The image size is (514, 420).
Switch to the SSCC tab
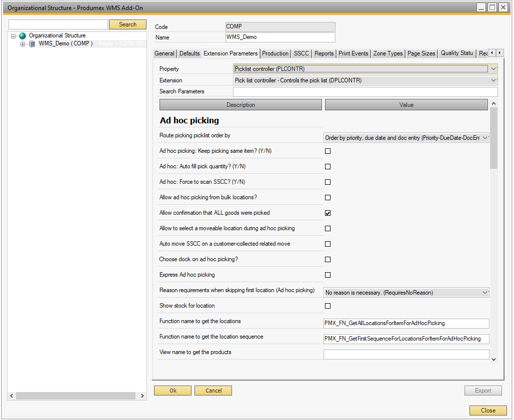302,53
